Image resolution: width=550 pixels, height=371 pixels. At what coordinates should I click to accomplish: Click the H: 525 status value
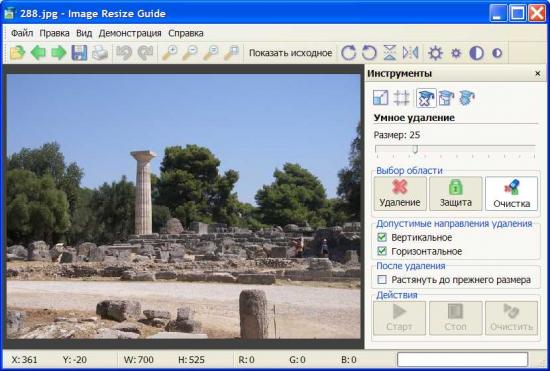pyautogui.click(x=191, y=360)
